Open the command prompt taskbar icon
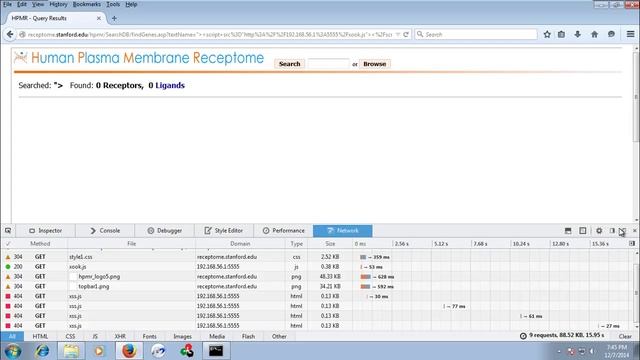This screenshot has height=360, width=640. click(216, 351)
